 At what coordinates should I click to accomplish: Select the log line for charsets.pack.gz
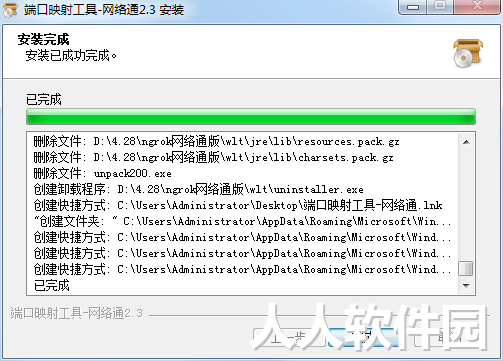(213, 157)
